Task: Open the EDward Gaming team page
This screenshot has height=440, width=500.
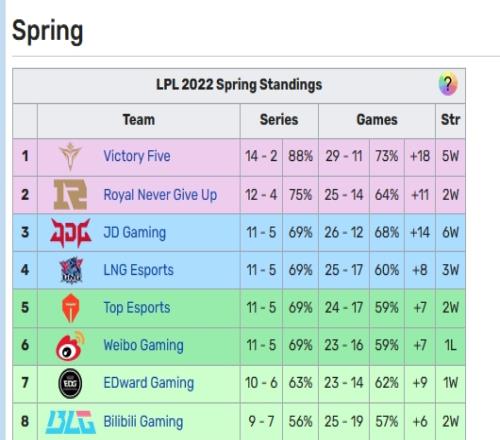Action: [x=148, y=383]
